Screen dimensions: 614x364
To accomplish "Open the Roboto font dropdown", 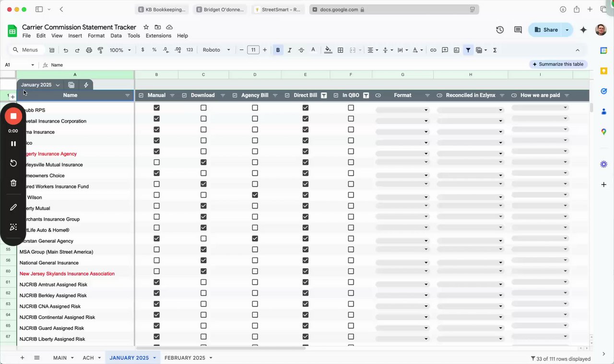I will pyautogui.click(x=216, y=50).
